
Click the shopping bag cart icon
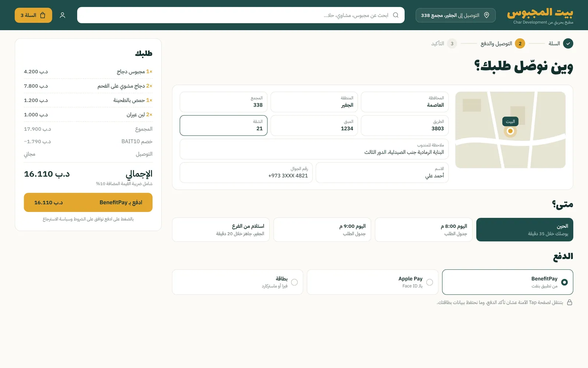tap(43, 15)
